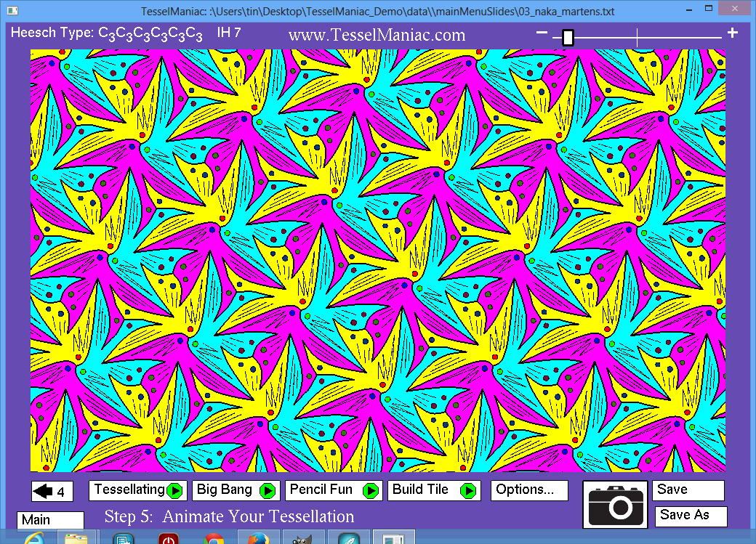The height and width of the screenshot is (544, 756).
Task: Run the Build Tile animation
Action: 434,490
